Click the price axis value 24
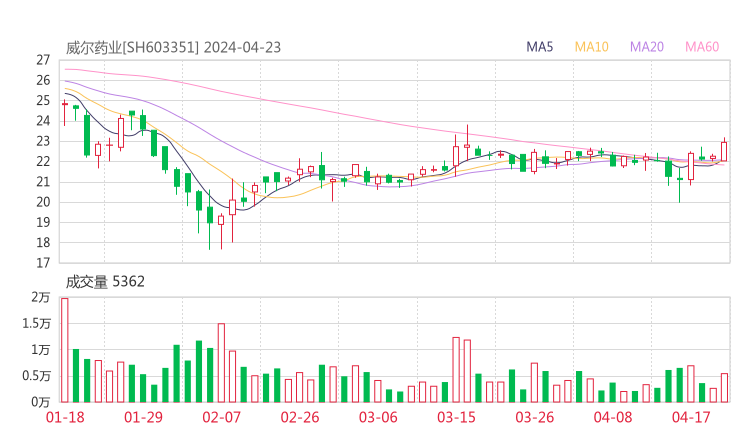 coord(43,121)
